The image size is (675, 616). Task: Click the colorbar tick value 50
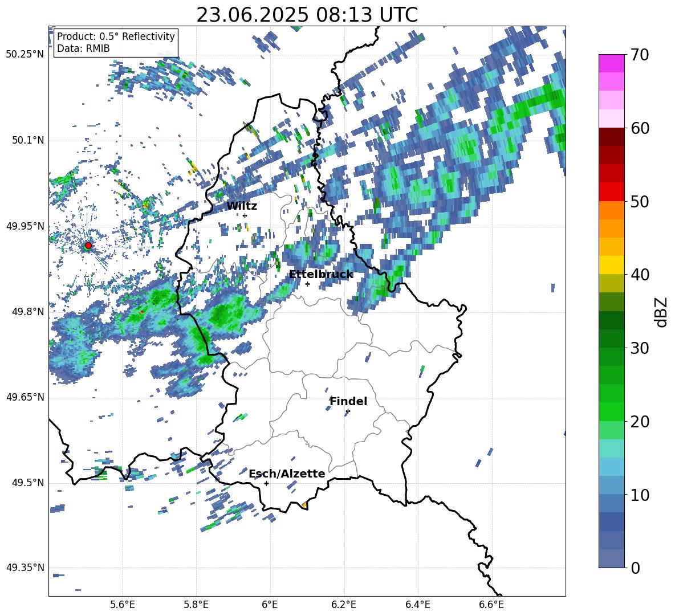coord(640,201)
